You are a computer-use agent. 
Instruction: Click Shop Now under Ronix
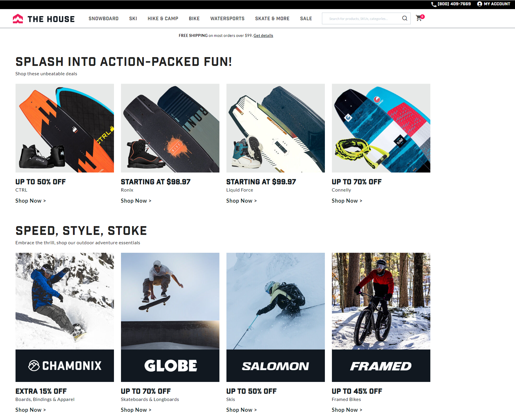136,201
